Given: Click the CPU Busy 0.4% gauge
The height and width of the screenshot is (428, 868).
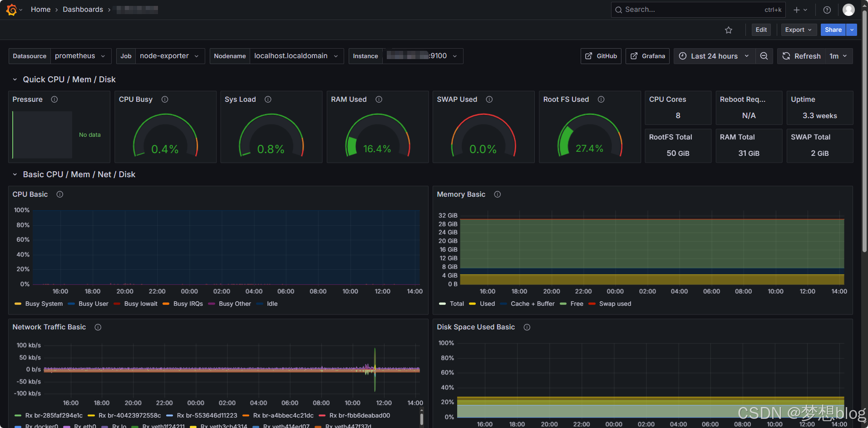Looking at the screenshot, I should tap(165, 135).
